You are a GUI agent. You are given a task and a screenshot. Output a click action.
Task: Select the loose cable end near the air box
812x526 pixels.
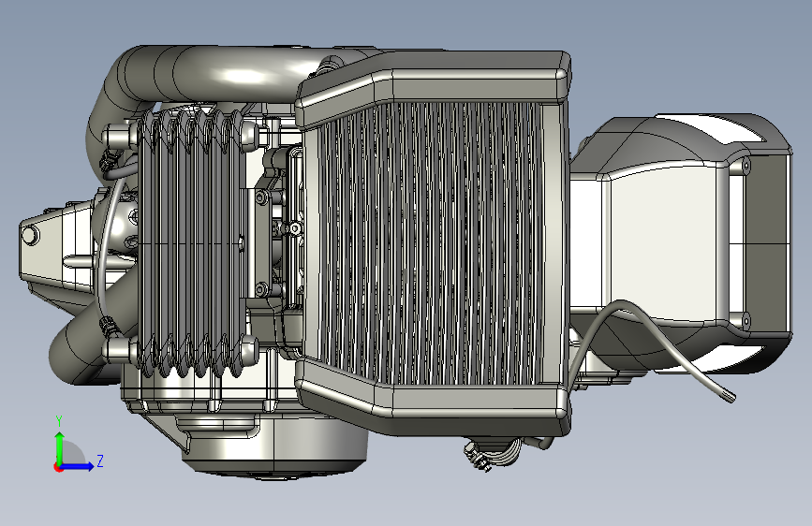coord(728,396)
